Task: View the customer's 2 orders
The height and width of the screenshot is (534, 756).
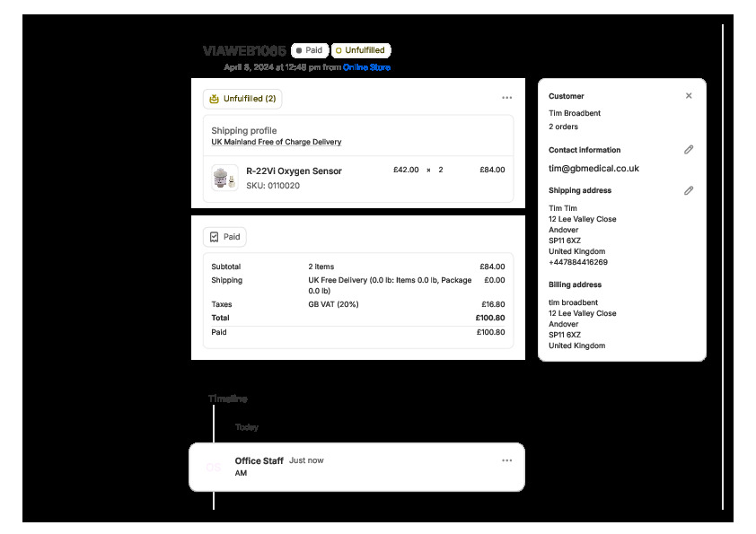Action: pos(563,127)
